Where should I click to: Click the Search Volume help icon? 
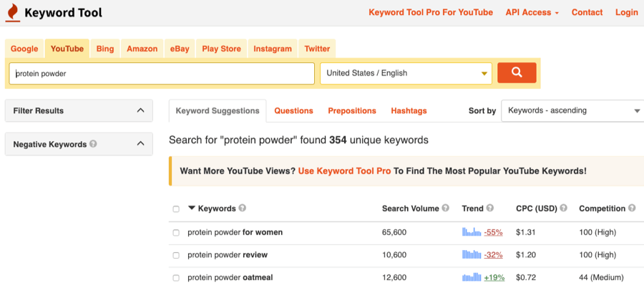pyautogui.click(x=446, y=208)
